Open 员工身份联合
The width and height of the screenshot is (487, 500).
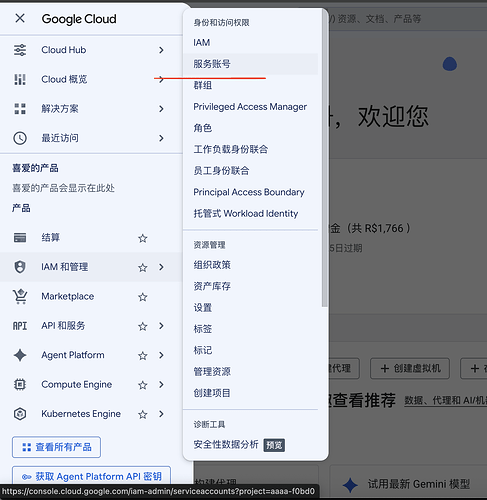250,171
